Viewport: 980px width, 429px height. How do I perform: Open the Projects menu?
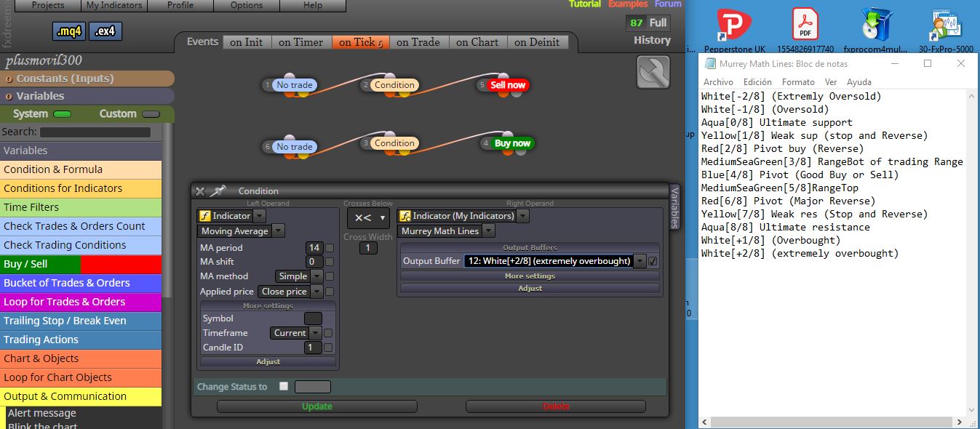(48, 5)
